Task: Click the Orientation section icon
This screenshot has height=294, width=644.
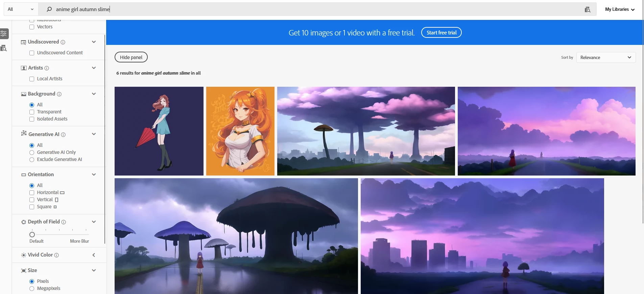Action: point(24,175)
